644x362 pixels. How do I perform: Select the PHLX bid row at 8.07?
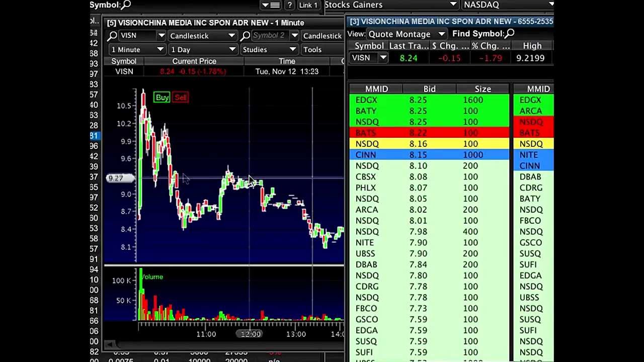429,188
